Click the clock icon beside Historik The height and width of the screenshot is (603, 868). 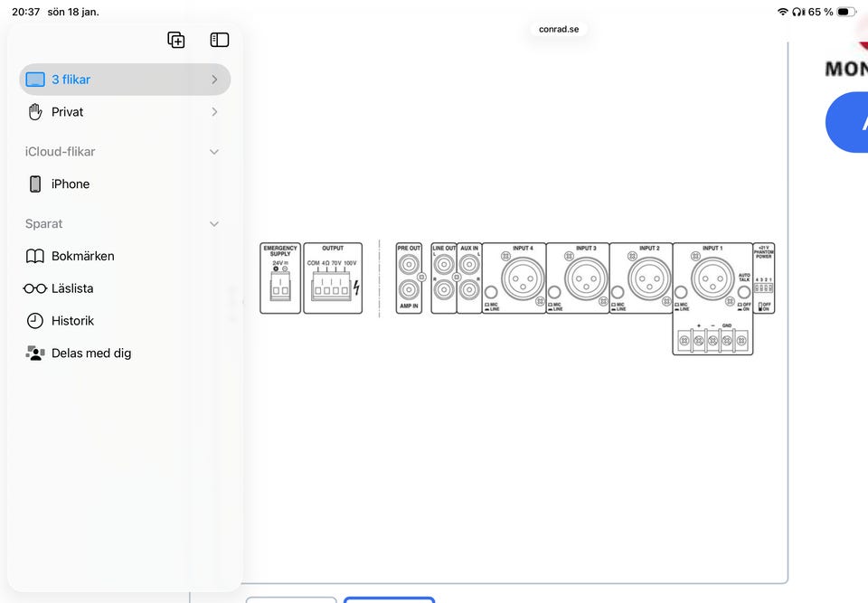[x=35, y=321]
